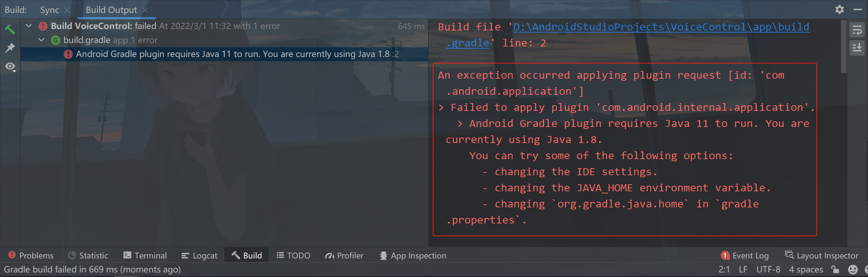The width and height of the screenshot is (868, 277).
Task: Collapse the Build VoiceControl tree node
Action: click(29, 26)
